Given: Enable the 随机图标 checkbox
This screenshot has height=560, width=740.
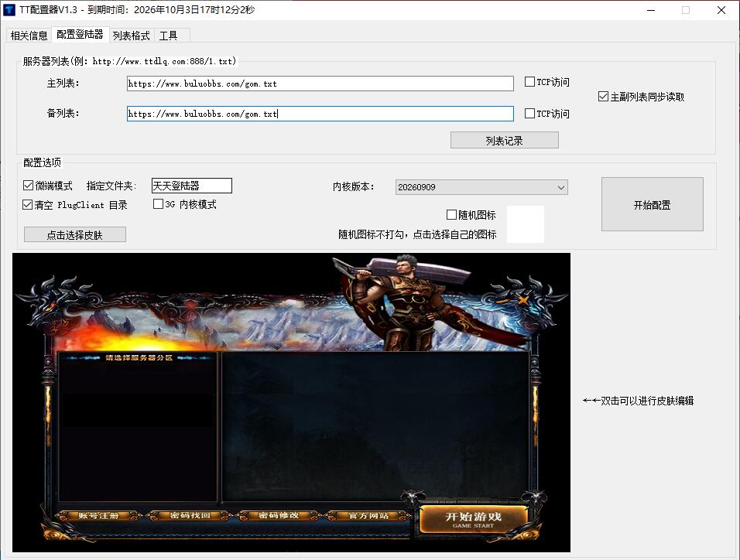Looking at the screenshot, I should (x=451, y=215).
